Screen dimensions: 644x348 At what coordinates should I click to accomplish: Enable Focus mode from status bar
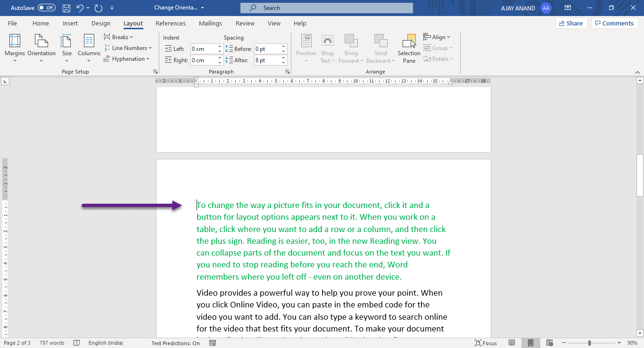pyautogui.click(x=486, y=343)
